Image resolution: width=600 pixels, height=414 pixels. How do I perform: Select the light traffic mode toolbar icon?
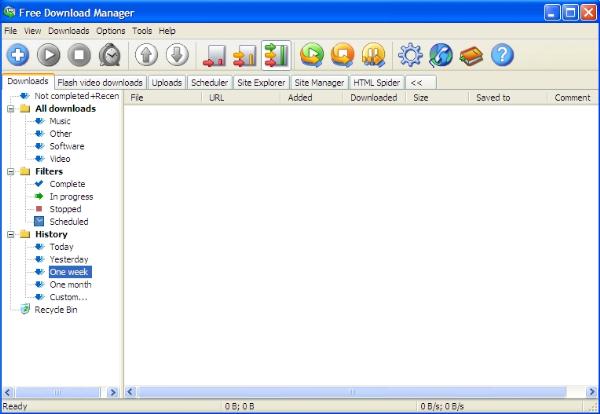tap(215, 55)
